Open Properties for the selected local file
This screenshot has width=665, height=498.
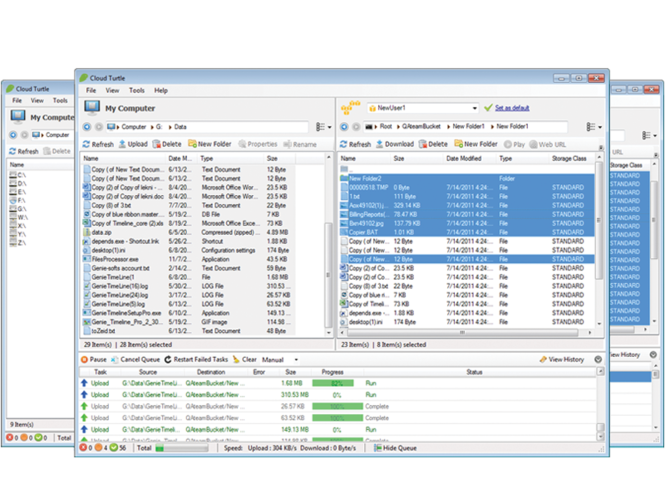pyautogui.click(x=258, y=144)
